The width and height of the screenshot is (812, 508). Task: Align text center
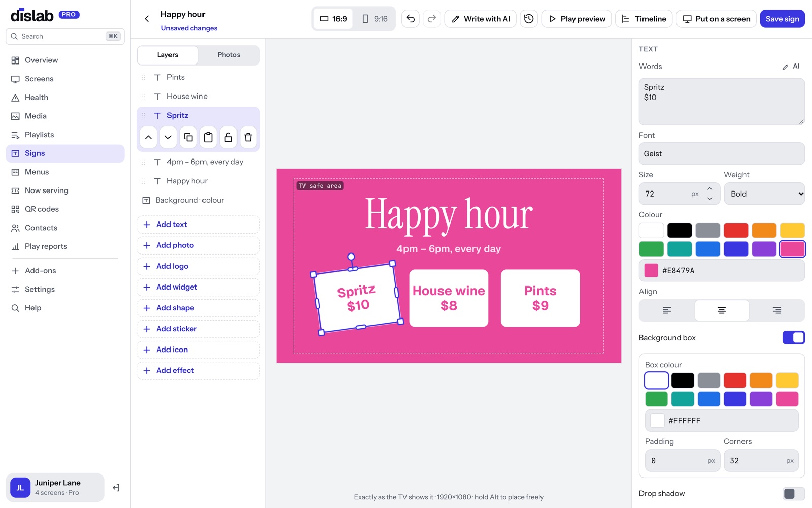pos(722,310)
